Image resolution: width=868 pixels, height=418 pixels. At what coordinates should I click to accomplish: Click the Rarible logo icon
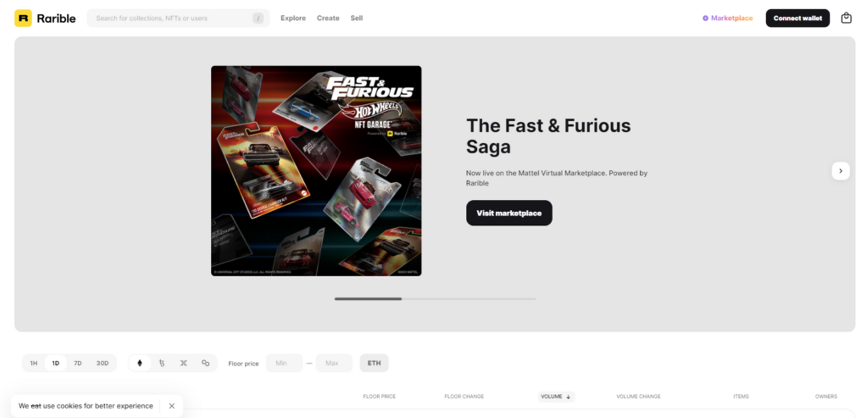(x=23, y=18)
